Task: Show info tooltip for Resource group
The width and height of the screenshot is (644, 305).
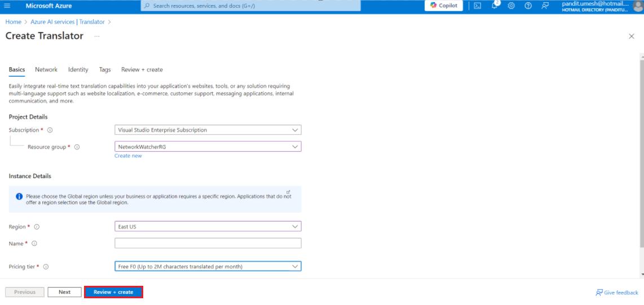Action: (77, 147)
